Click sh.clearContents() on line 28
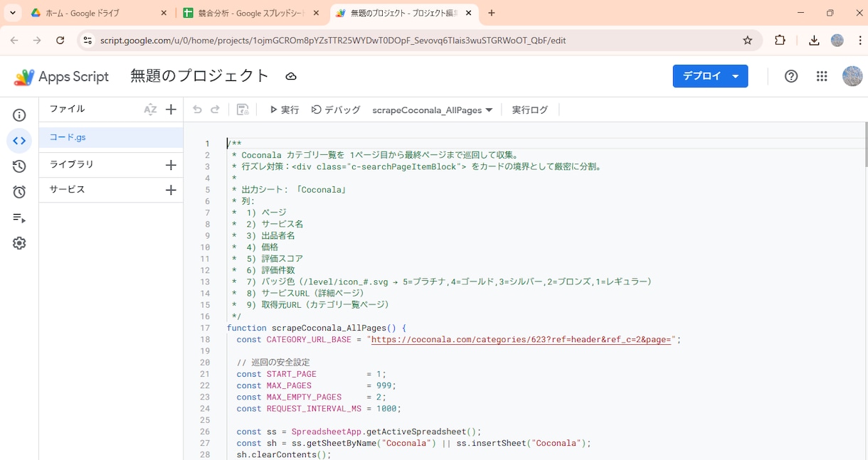 point(284,455)
